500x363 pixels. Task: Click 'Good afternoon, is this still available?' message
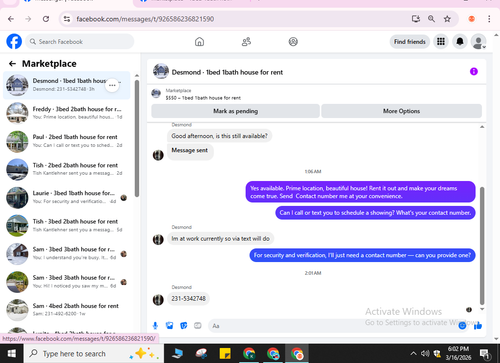(x=219, y=136)
